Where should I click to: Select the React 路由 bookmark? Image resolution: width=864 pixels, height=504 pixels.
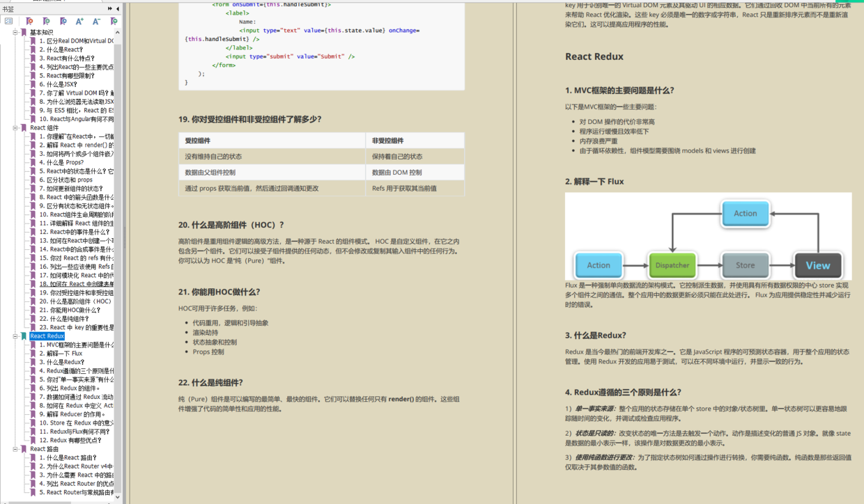pyautogui.click(x=44, y=449)
